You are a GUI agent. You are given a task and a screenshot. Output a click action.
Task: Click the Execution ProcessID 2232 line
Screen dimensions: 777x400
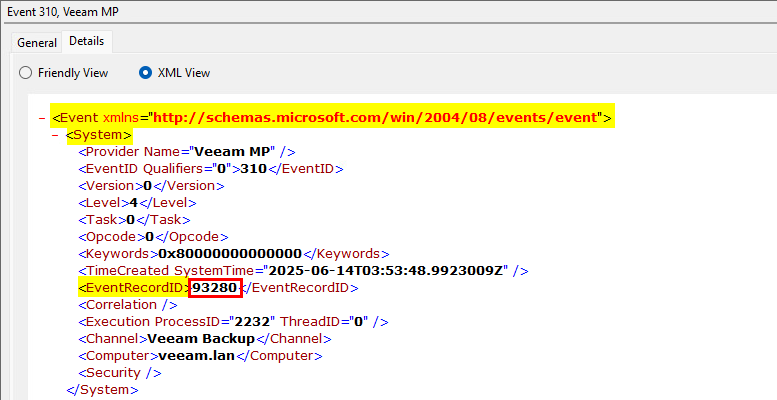[233, 322]
